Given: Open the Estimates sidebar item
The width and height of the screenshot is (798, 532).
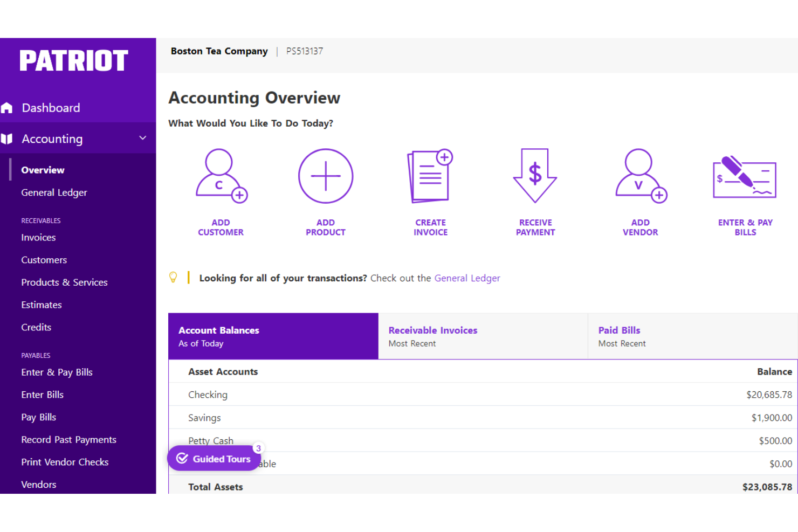Looking at the screenshot, I should tap(42, 305).
